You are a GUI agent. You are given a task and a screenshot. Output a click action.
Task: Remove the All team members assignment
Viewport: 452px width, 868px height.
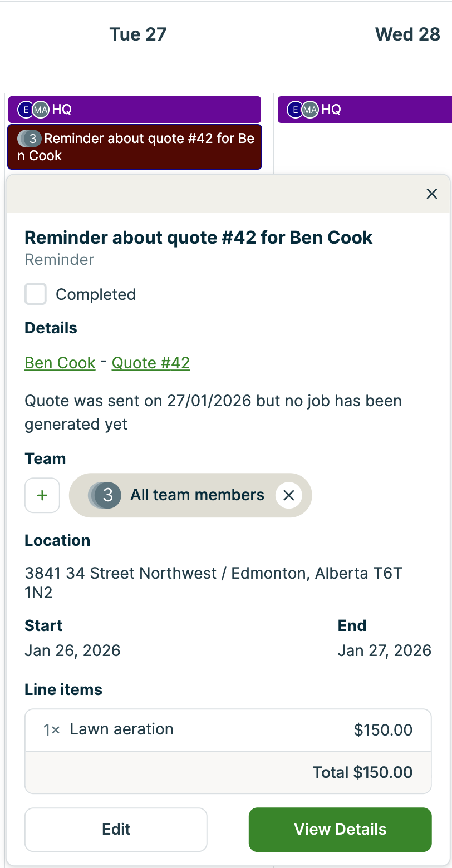pyautogui.click(x=288, y=495)
